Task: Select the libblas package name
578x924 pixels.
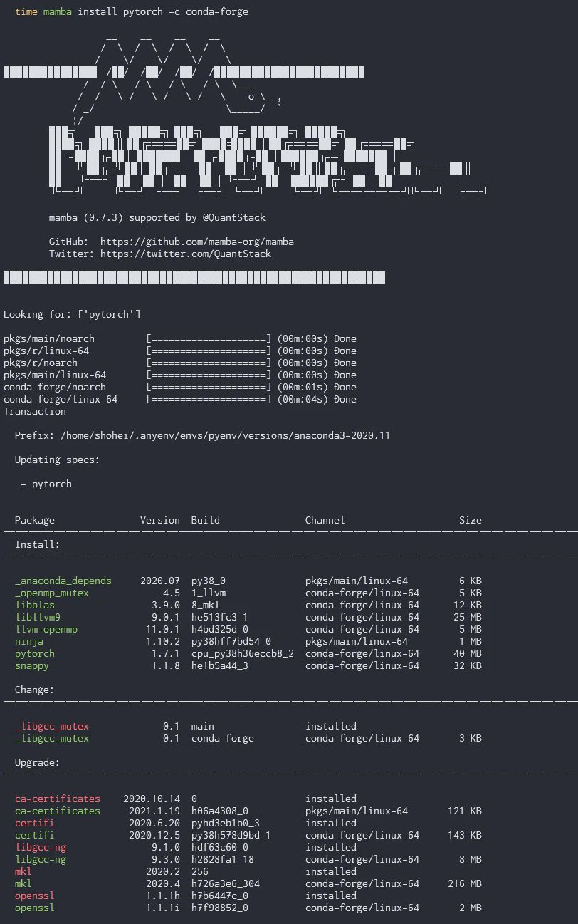Action: pos(35,605)
